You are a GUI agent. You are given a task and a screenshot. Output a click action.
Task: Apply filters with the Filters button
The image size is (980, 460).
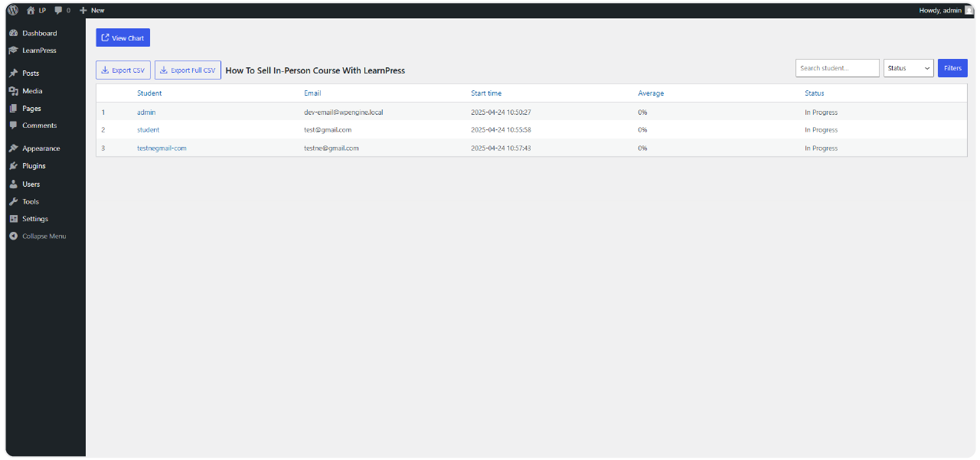952,68
